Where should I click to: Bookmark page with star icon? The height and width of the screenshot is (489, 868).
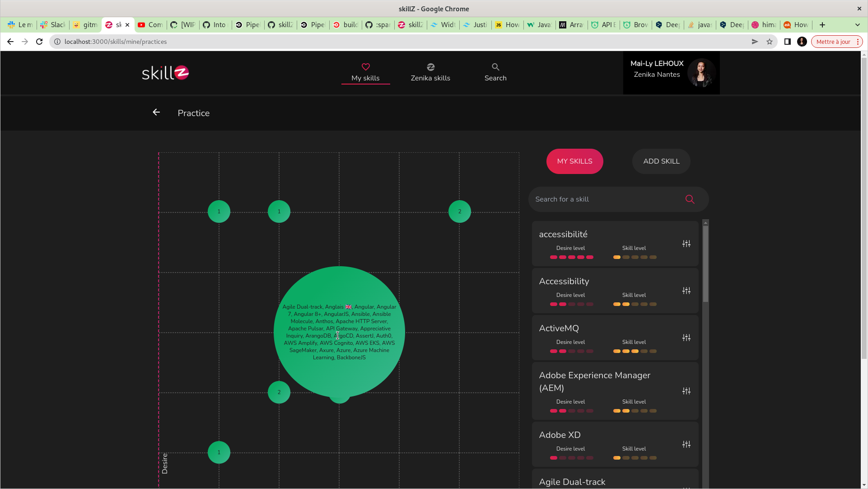[x=769, y=42]
